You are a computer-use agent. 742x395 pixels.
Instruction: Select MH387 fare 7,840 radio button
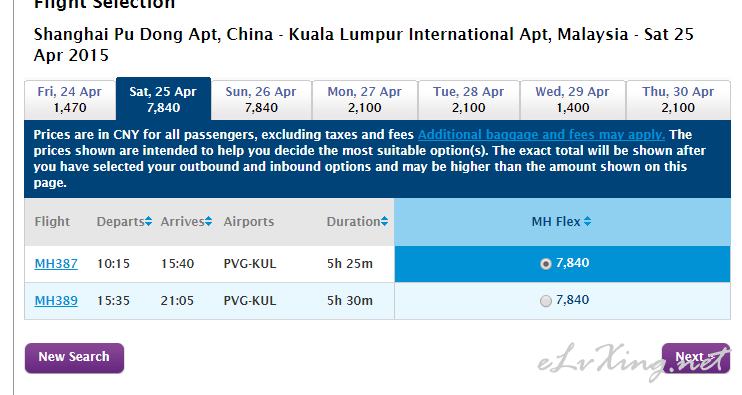coord(546,264)
